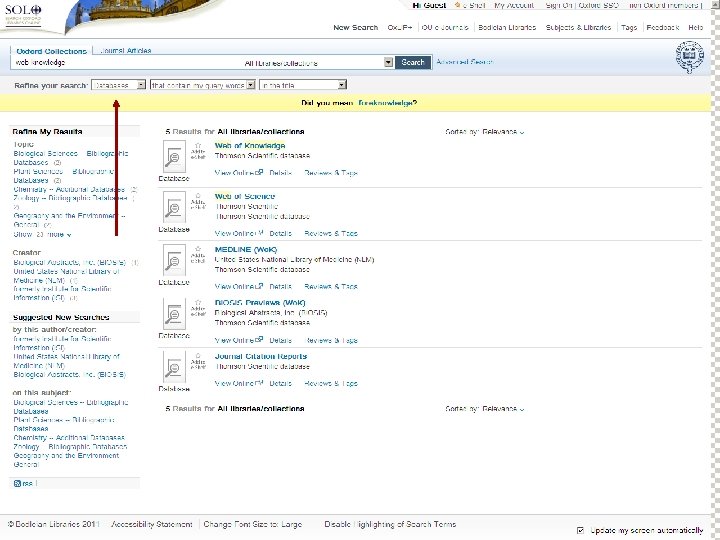Image resolution: width=720 pixels, height=540 pixels.
Task: Add Web of Knowledge to e-Shelf star
Action: (x=198, y=146)
